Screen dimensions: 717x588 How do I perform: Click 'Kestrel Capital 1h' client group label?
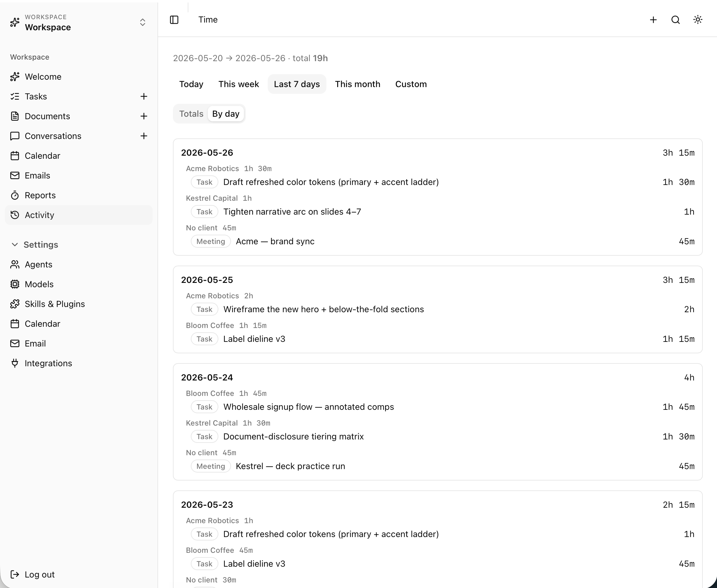219,198
